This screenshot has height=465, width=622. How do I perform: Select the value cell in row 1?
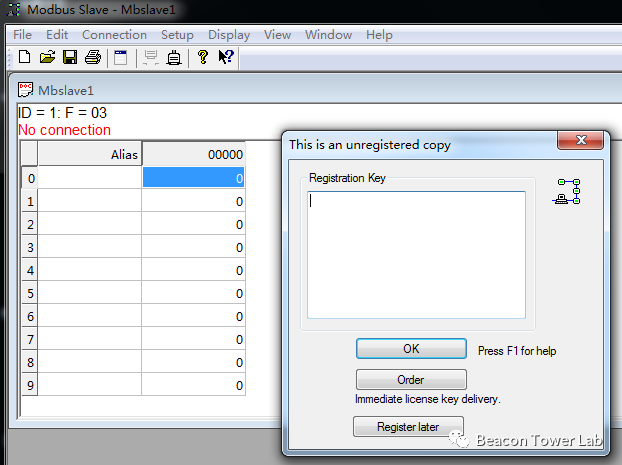[193, 200]
